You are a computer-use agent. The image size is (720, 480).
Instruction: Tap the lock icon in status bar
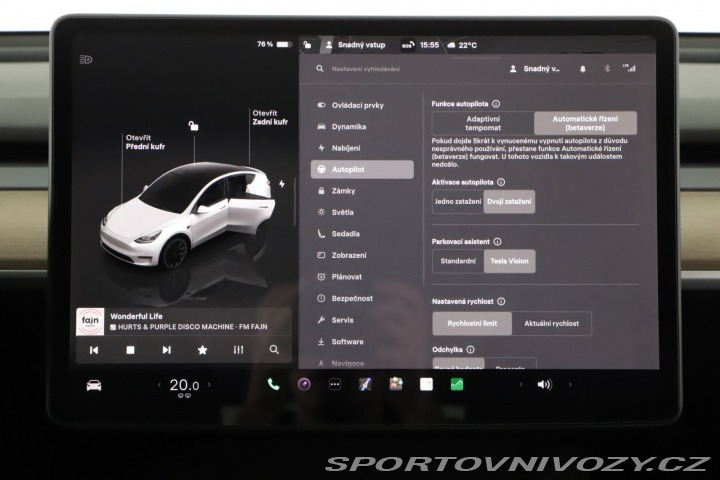point(307,45)
